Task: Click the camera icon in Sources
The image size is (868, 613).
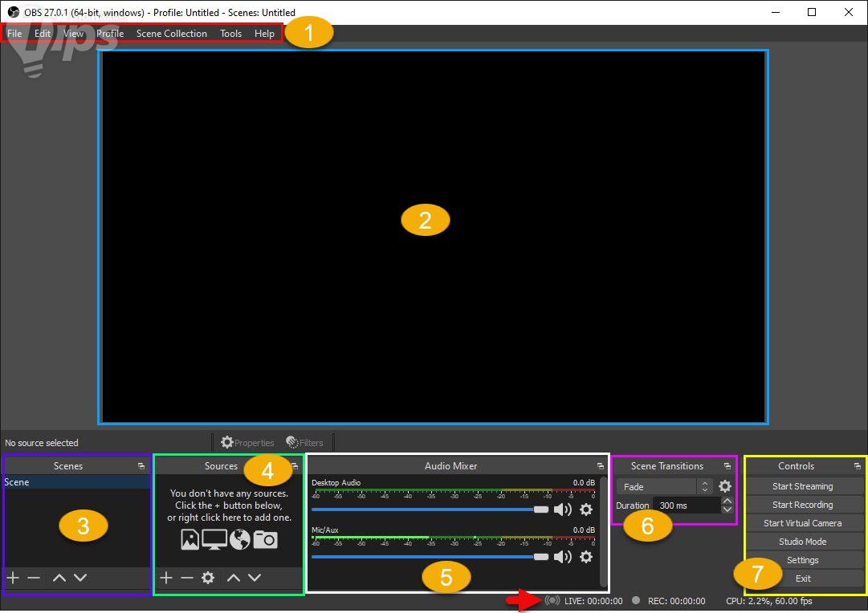Action: coord(266,539)
